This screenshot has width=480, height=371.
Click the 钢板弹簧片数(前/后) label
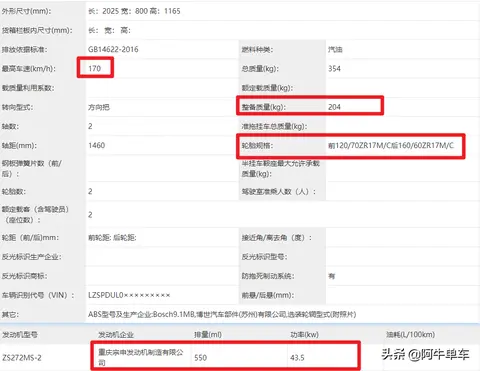click(x=32, y=169)
